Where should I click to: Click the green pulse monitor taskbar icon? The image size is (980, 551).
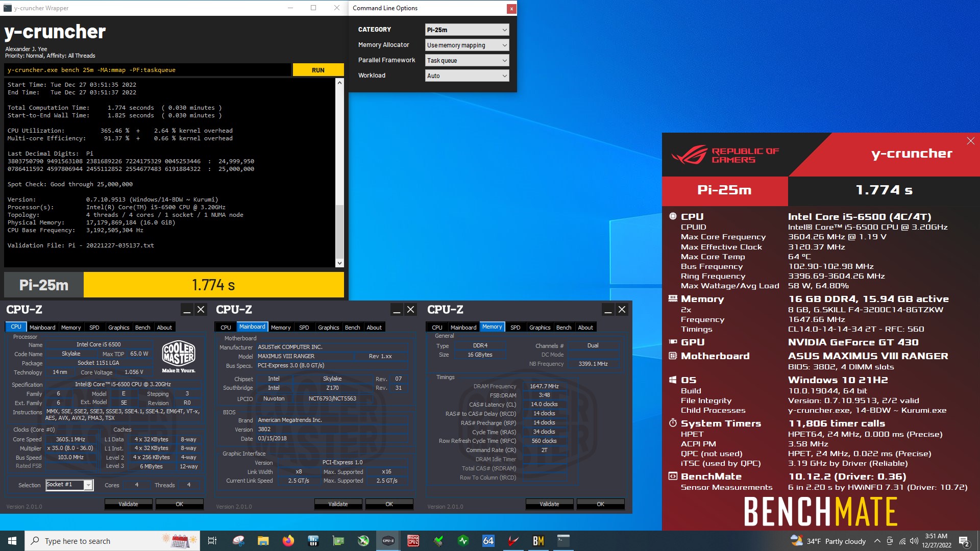click(463, 541)
